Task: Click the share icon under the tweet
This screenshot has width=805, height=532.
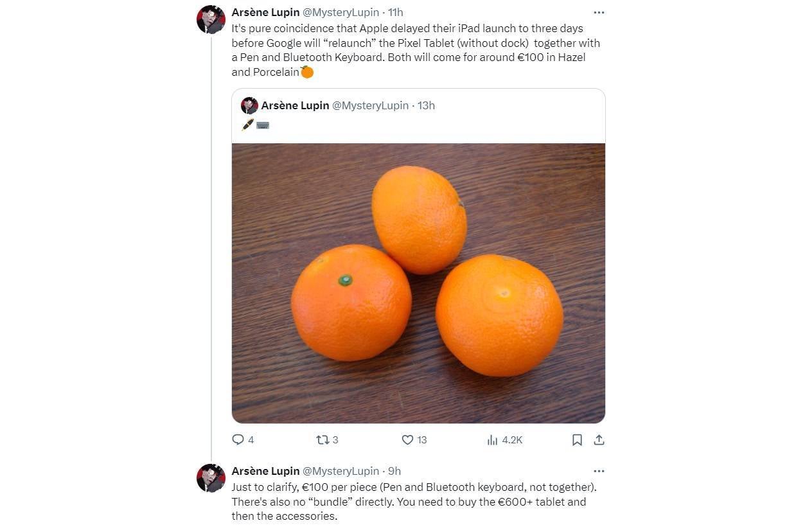Action: coord(599,439)
